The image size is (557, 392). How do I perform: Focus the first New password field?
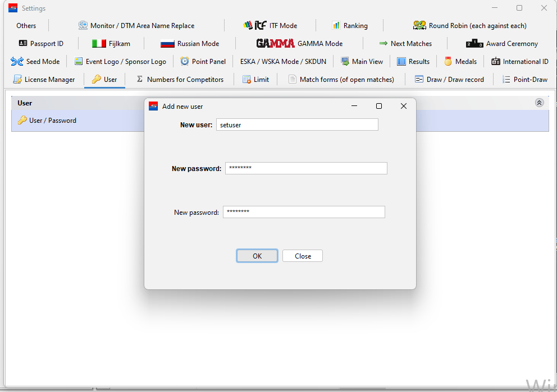(x=306, y=168)
